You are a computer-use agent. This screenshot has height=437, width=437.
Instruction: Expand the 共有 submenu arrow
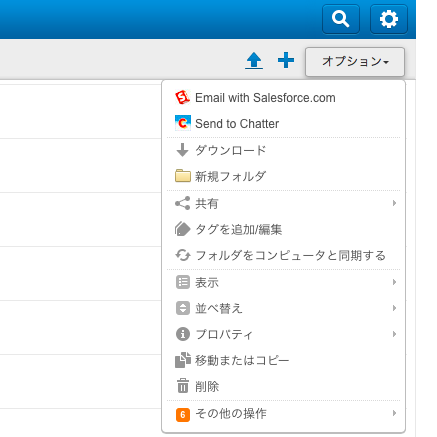click(394, 203)
